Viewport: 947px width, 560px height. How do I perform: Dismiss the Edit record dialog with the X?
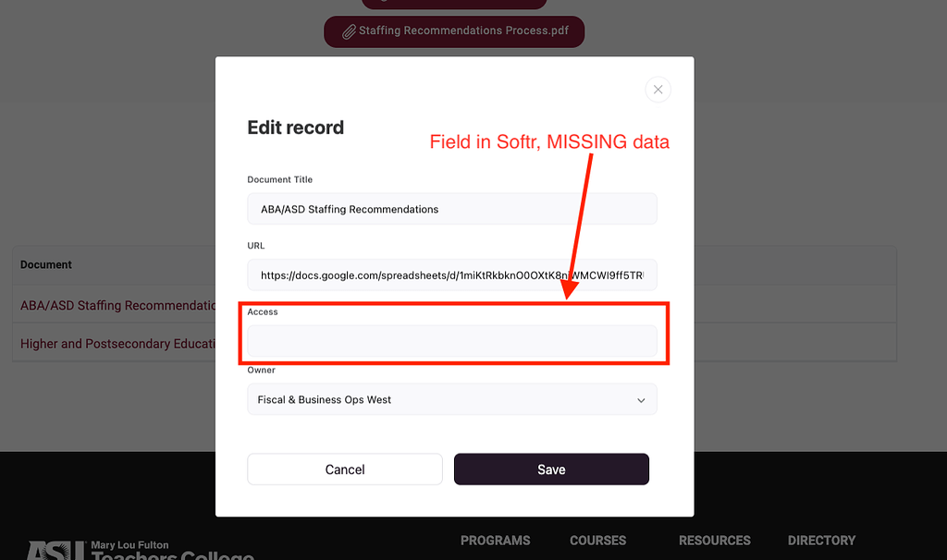(658, 90)
